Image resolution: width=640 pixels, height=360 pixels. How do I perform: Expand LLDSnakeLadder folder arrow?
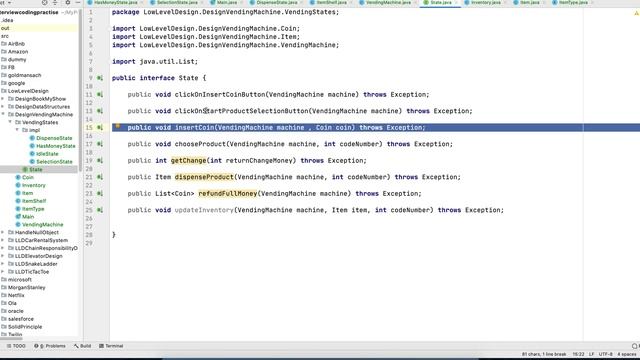point(3,264)
